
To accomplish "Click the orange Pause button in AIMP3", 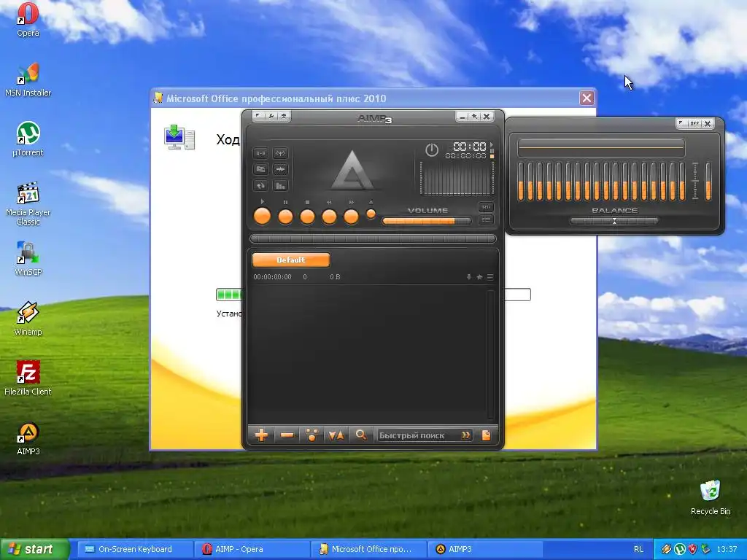I will pos(285,217).
